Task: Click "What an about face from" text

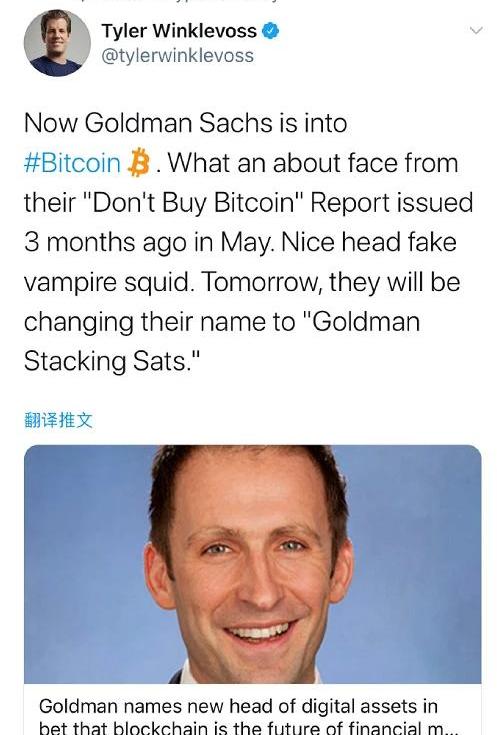Action: [x=312, y=163]
